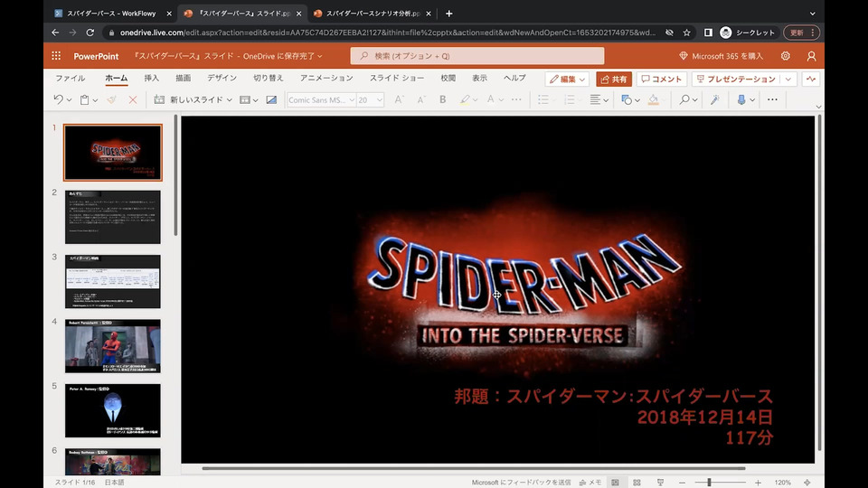868x488 pixels.
Task: Click the red delete X icon
Action: [133, 99]
